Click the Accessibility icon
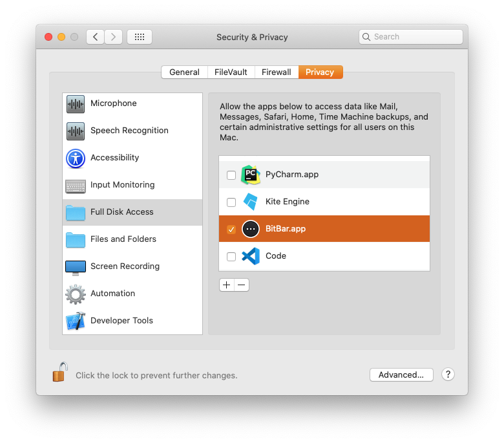504x443 pixels. pos(76,158)
